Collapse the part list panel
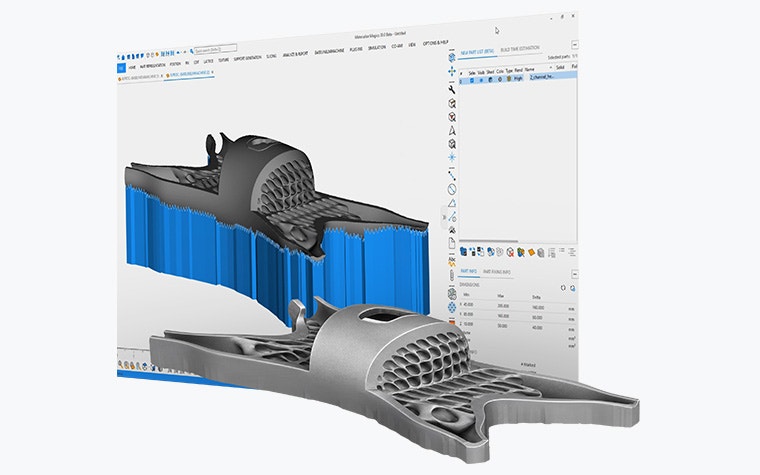The height and width of the screenshot is (475, 760). (574, 45)
